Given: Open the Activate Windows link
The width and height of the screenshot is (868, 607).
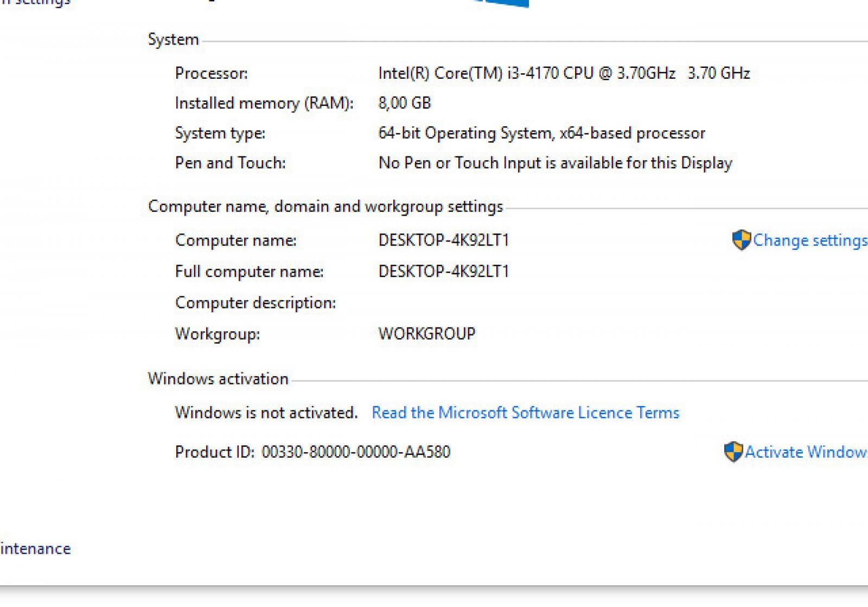Looking at the screenshot, I should point(806,452).
